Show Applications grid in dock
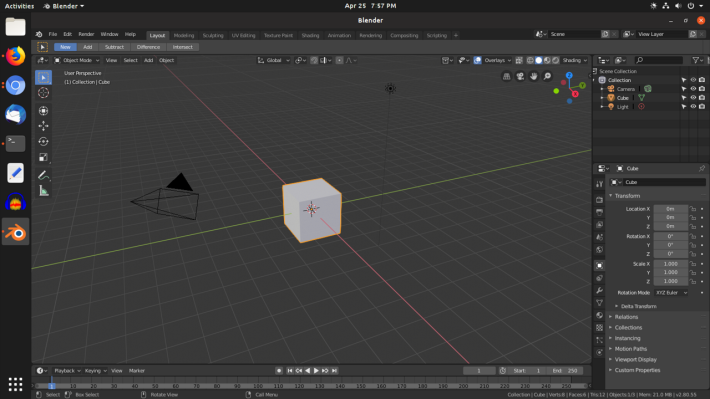 click(x=15, y=384)
